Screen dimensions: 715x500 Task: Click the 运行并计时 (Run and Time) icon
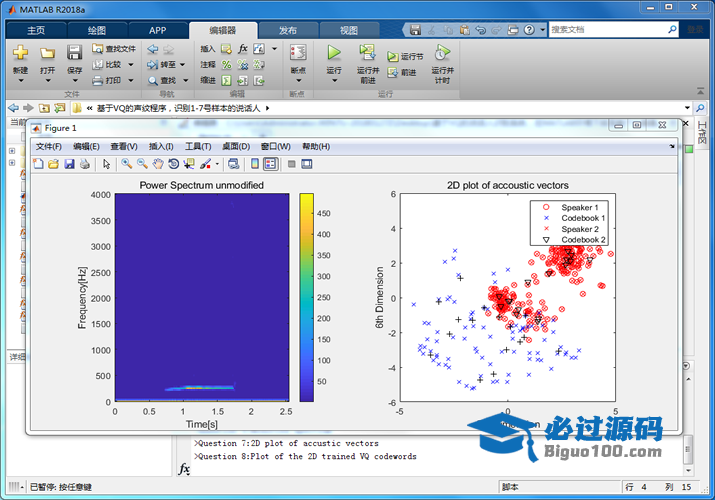(442, 52)
